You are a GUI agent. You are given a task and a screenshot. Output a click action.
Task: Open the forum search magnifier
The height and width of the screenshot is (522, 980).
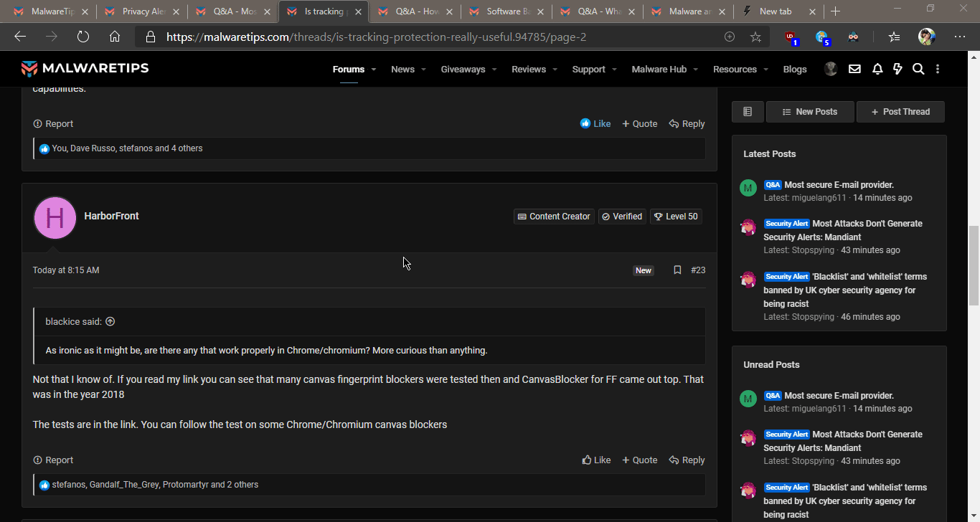coord(918,69)
